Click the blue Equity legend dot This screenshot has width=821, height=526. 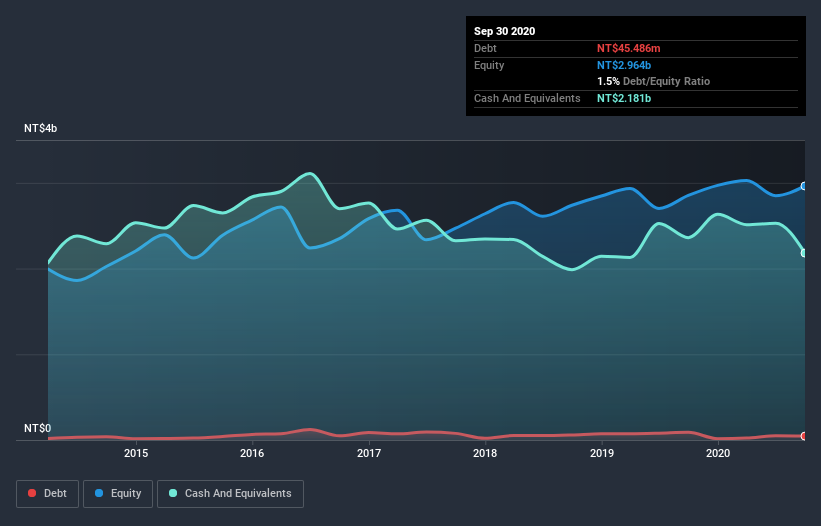(99, 493)
